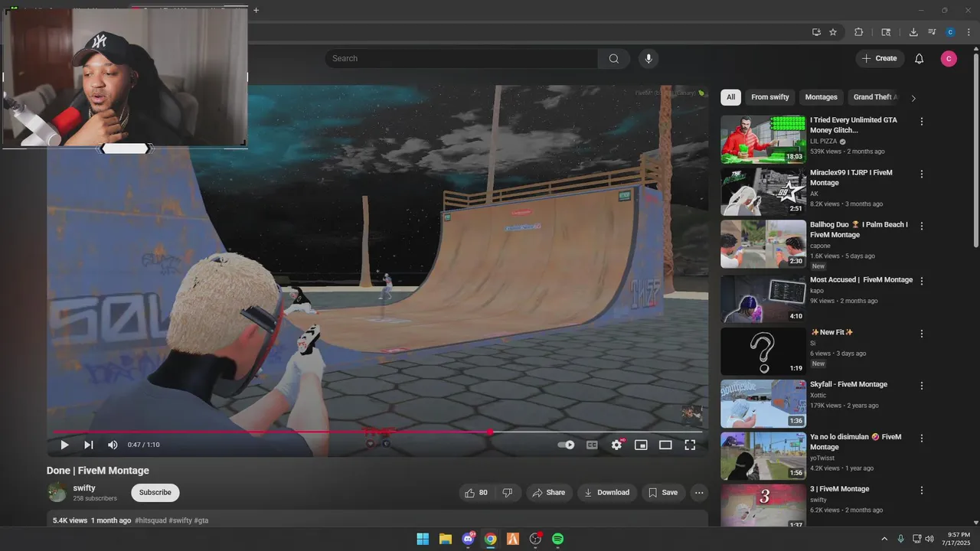Open Ya no lo disimulan thumbnail
The height and width of the screenshot is (551, 980).
(763, 456)
